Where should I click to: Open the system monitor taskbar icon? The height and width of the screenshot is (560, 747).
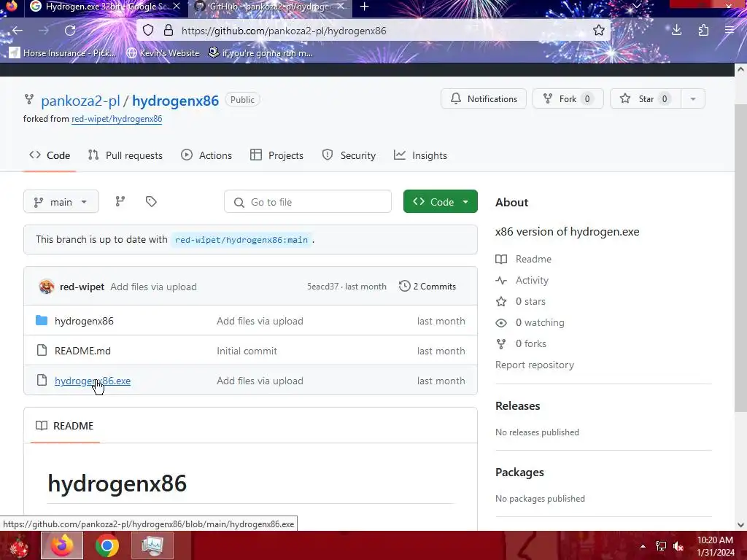point(152,545)
